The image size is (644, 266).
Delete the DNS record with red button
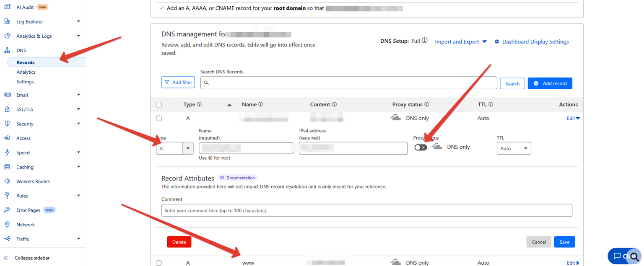tap(179, 242)
